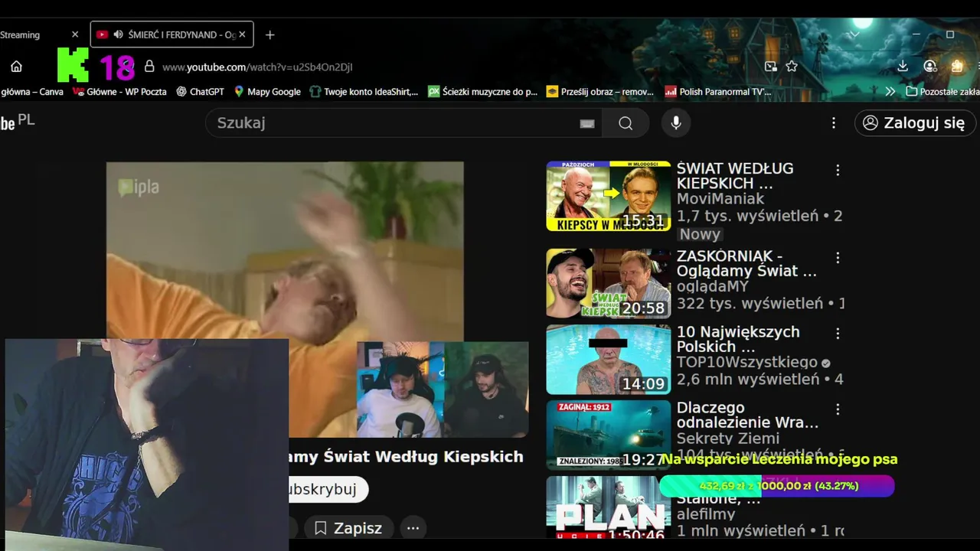Open more actions menu below the video

click(x=413, y=528)
